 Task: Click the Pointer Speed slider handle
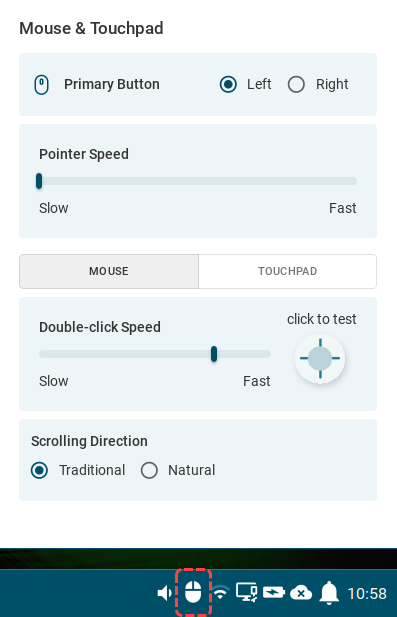pos(39,181)
